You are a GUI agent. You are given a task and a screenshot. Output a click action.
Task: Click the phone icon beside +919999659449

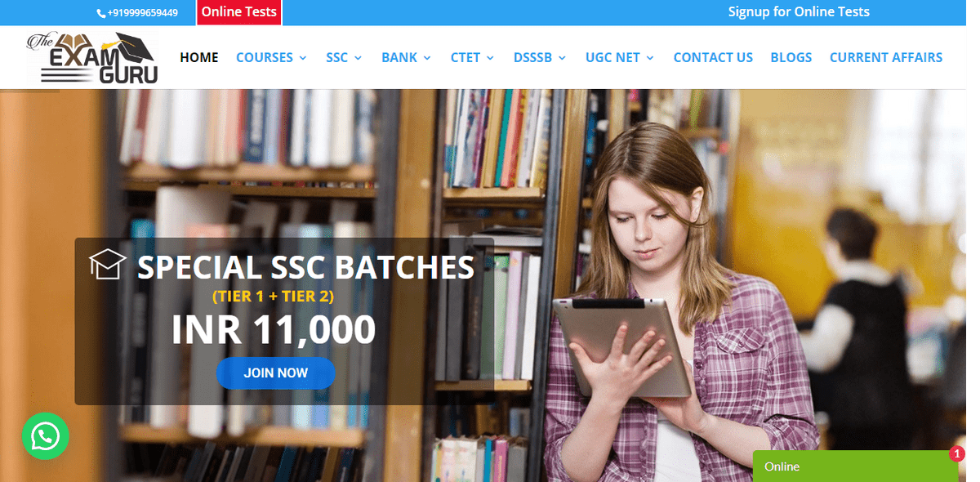point(101,13)
